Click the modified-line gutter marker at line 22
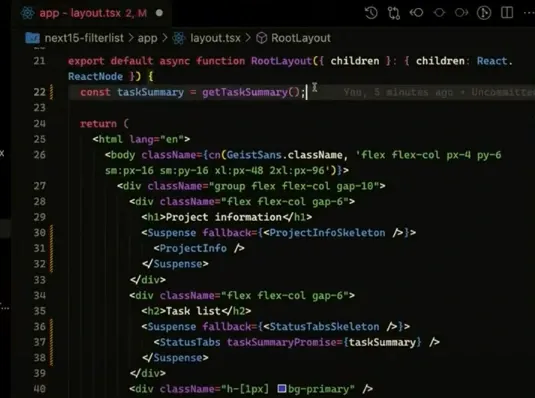The height and width of the screenshot is (398, 535). coord(52,92)
